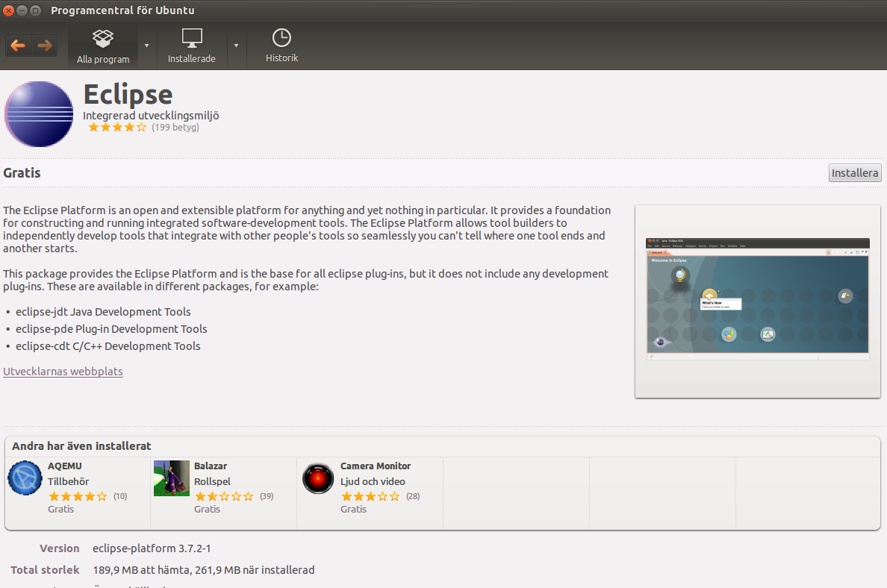Select the Balazar title text
887x588 pixels.
(x=211, y=466)
